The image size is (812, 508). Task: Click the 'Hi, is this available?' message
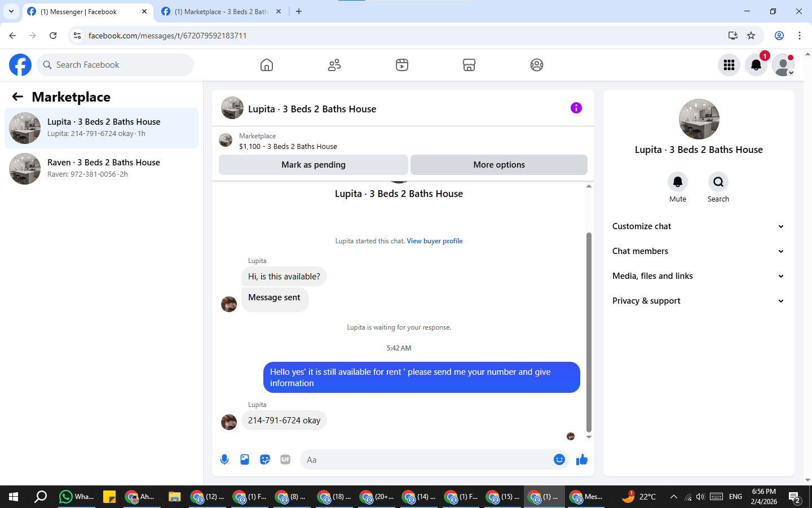[284, 277]
